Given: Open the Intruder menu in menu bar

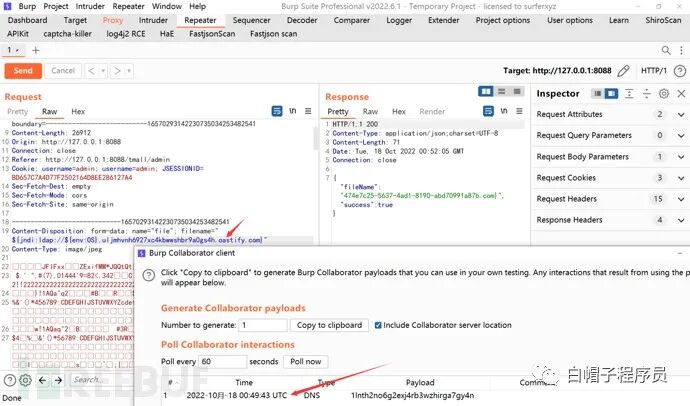Looking at the screenshot, I should click(90, 7).
